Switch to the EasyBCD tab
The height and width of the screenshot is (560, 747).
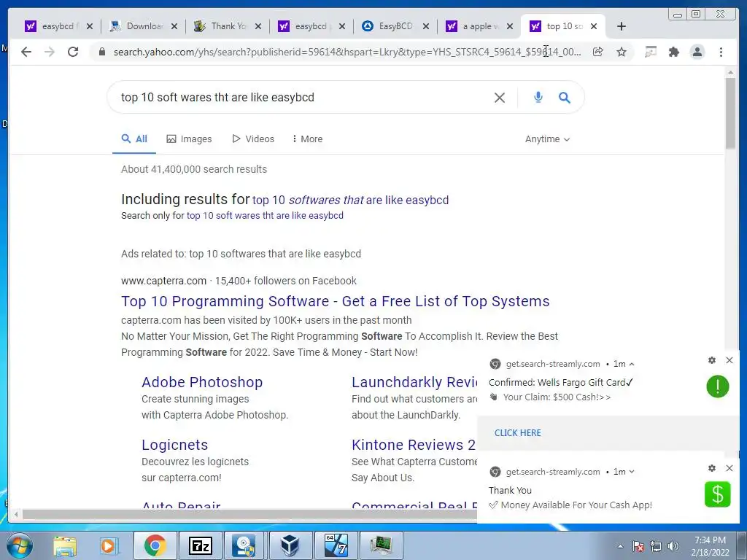pyautogui.click(x=395, y=26)
